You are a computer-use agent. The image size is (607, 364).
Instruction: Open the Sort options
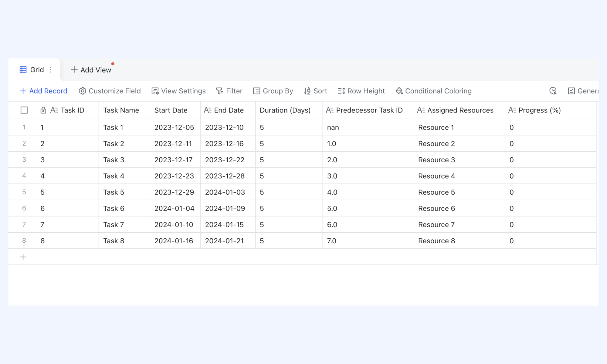(316, 91)
